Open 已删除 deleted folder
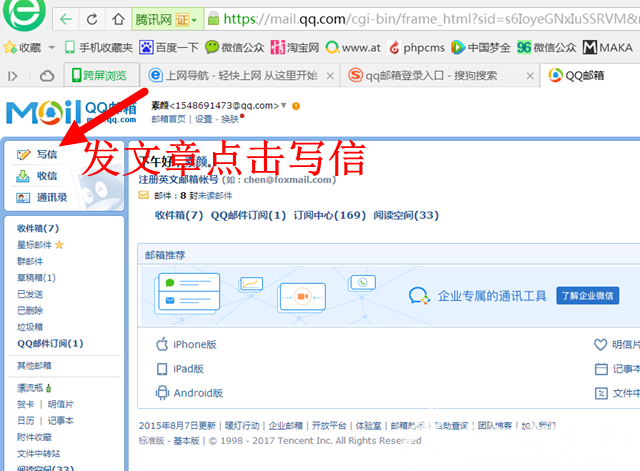Image resolution: width=640 pixels, height=471 pixels. point(30,311)
